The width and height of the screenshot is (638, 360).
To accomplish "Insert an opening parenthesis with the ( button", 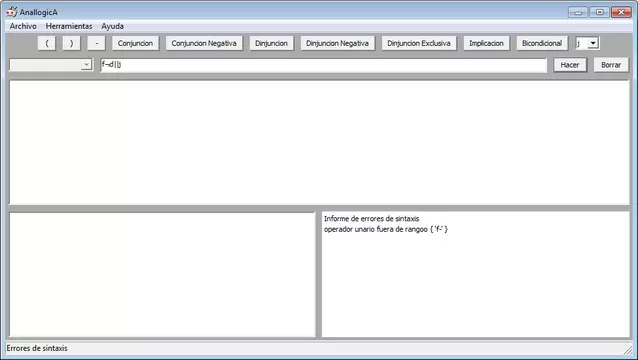I will coord(47,43).
